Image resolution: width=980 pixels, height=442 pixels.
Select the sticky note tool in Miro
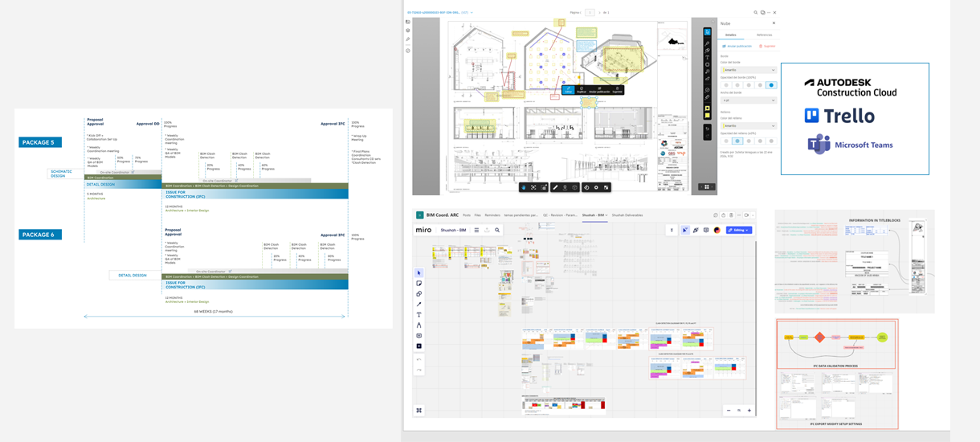[x=419, y=284]
